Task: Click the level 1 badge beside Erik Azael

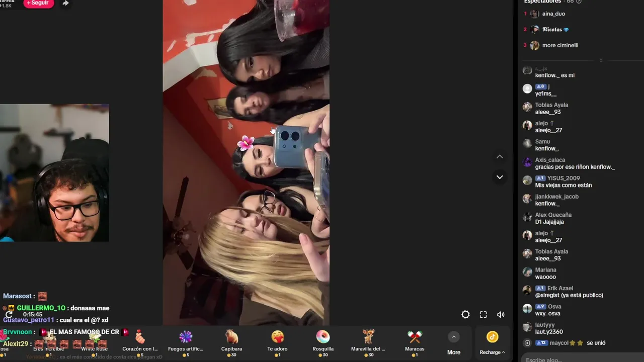Action: pyautogui.click(x=540, y=289)
